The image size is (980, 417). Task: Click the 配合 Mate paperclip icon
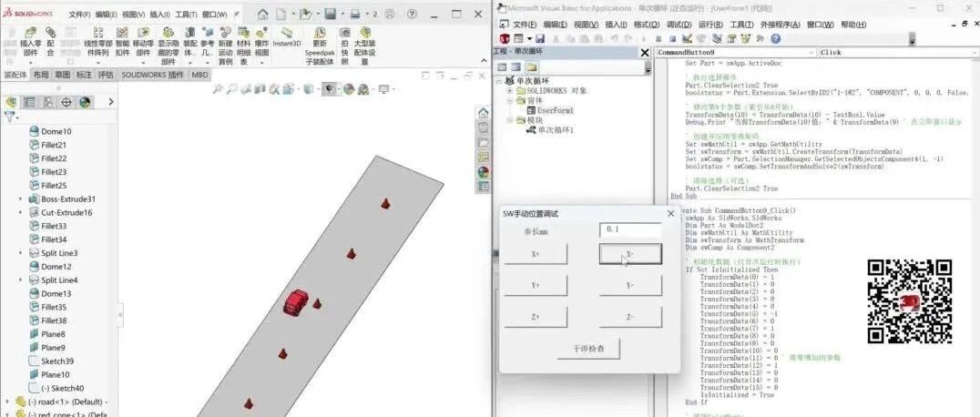click(51, 32)
